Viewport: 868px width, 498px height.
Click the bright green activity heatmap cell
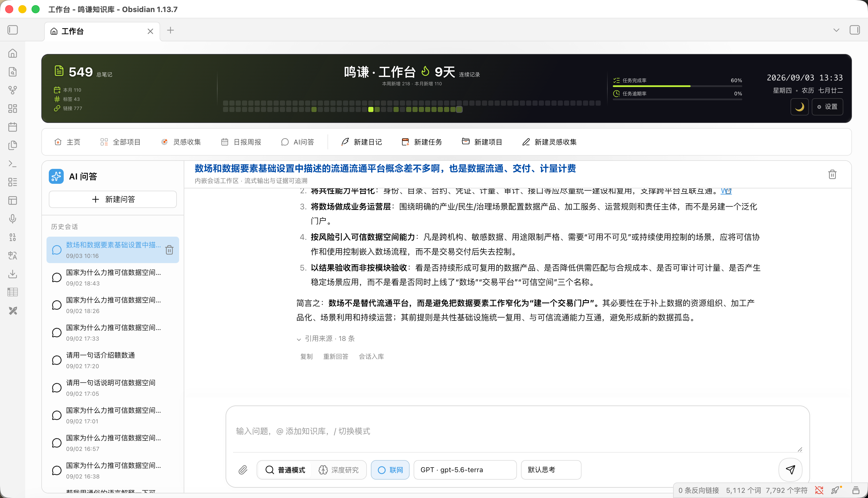pyautogui.click(x=371, y=109)
